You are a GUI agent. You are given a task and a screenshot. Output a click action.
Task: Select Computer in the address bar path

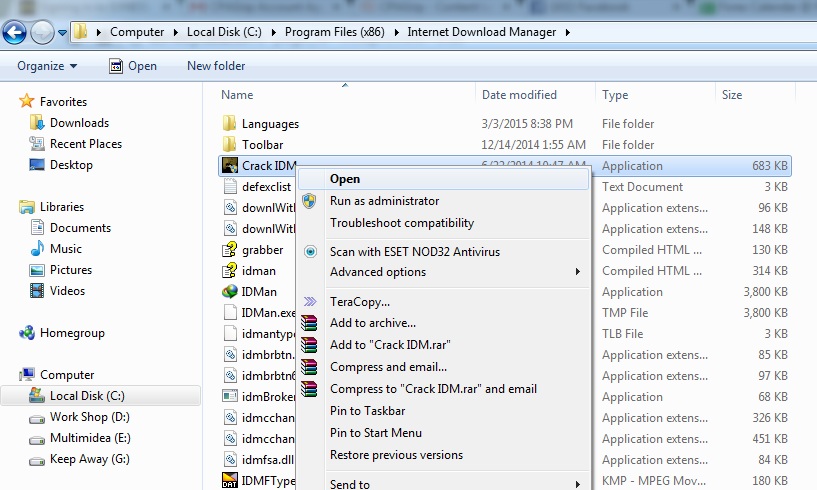[x=137, y=32]
